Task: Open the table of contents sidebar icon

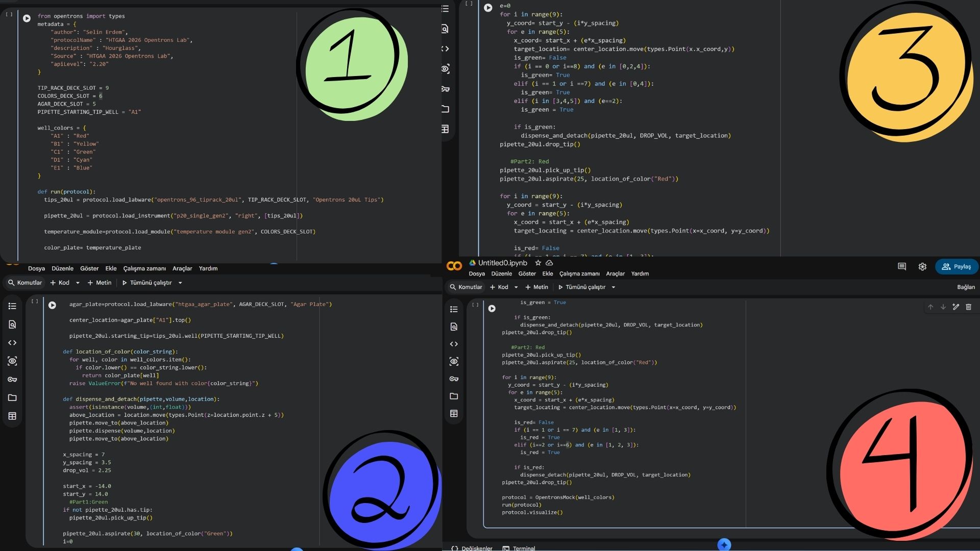Action: pyautogui.click(x=454, y=309)
